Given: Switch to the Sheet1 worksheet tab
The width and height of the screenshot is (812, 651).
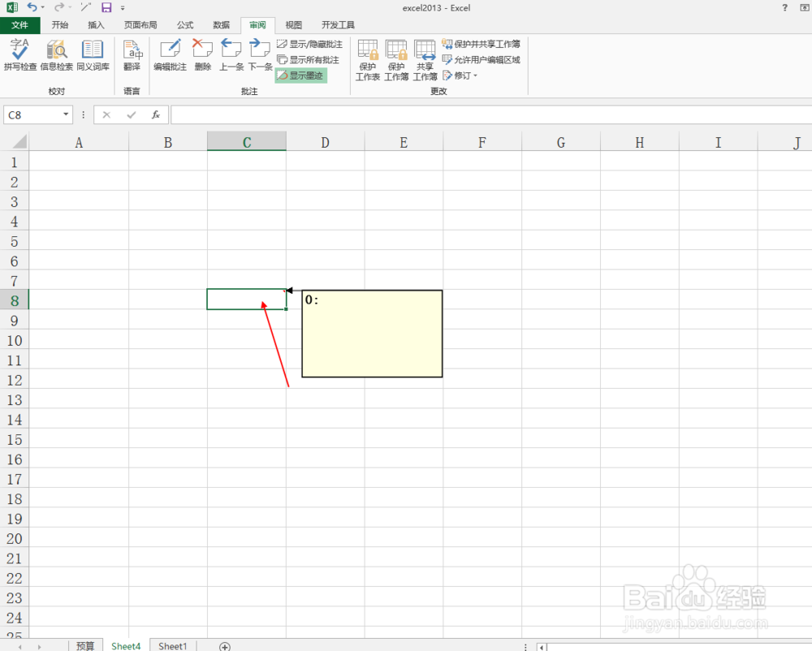Looking at the screenshot, I should point(171,645).
